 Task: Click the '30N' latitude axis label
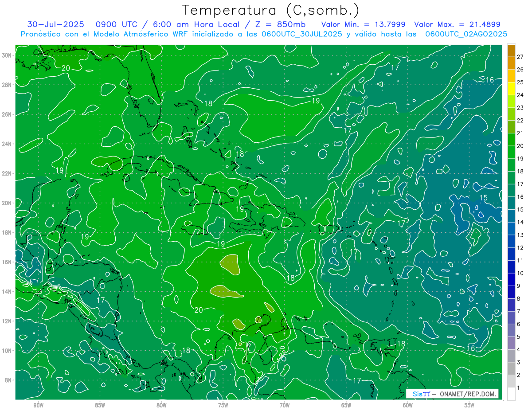coord(7,55)
